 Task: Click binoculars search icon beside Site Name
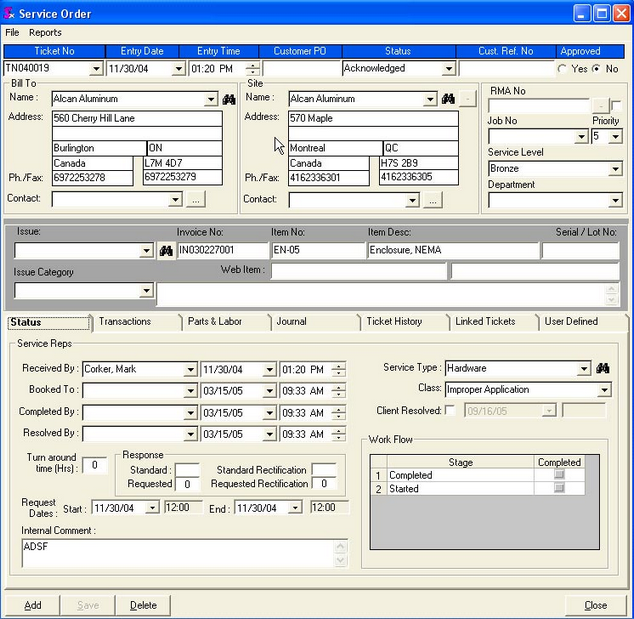point(448,99)
